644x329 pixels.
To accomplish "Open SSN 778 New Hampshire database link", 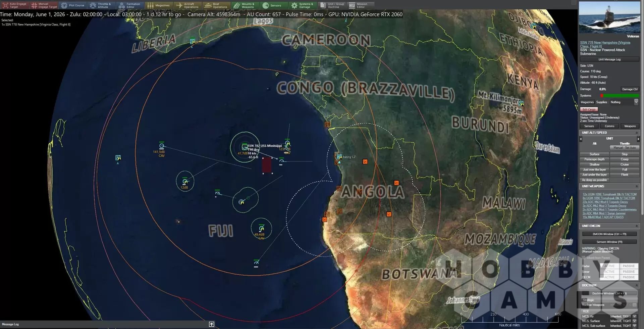I will (x=605, y=44).
